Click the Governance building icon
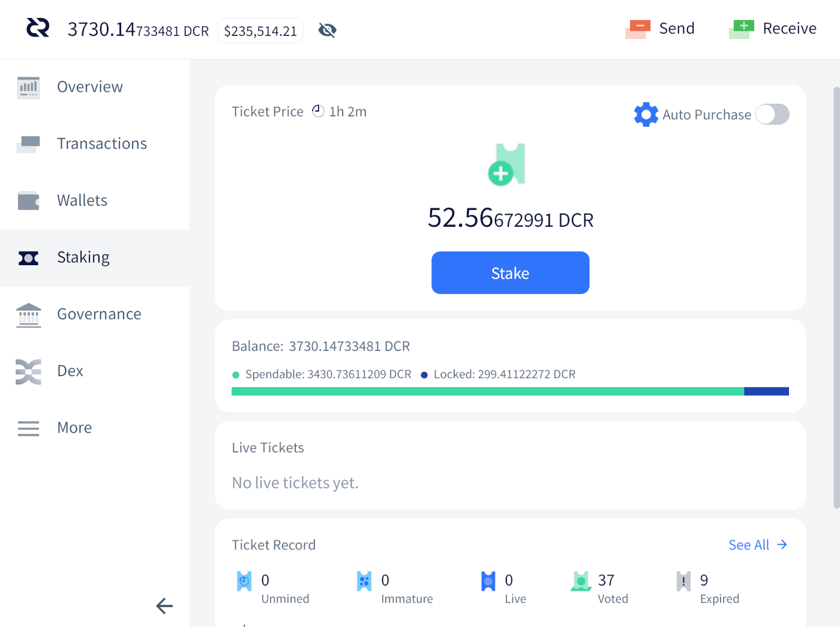 click(x=28, y=315)
